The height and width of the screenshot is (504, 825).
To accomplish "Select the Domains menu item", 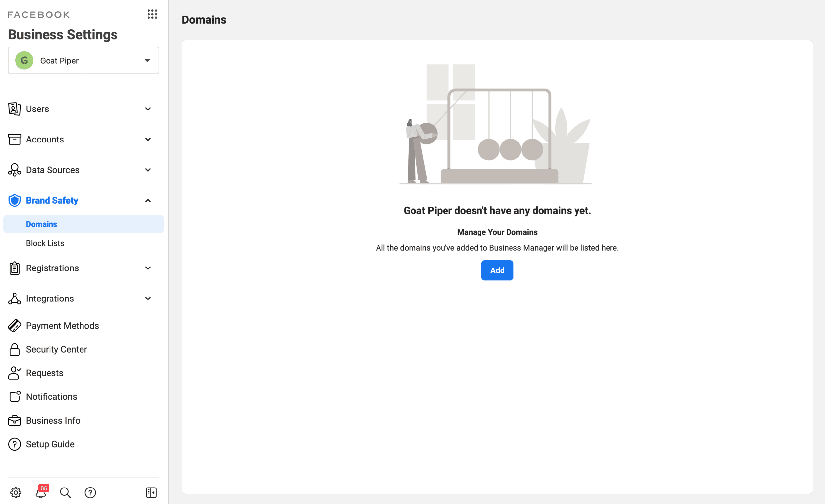I will 42,224.
